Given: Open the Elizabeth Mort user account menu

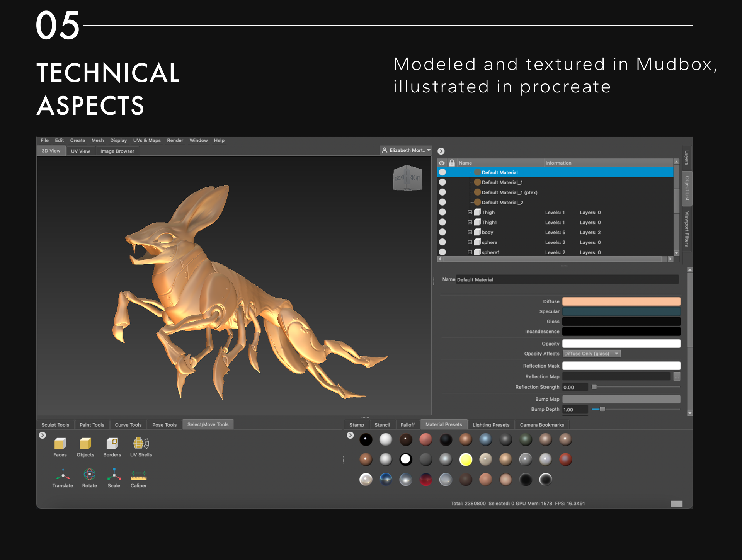Looking at the screenshot, I should tap(406, 150).
